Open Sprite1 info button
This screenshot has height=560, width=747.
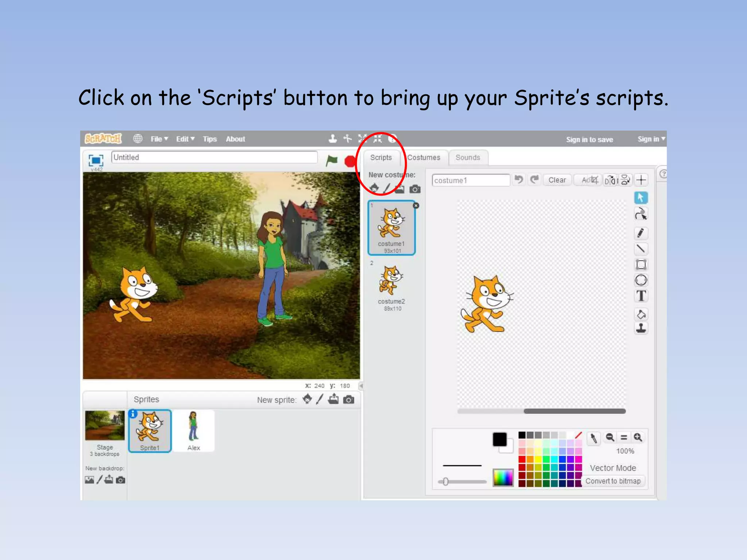tap(133, 414)
